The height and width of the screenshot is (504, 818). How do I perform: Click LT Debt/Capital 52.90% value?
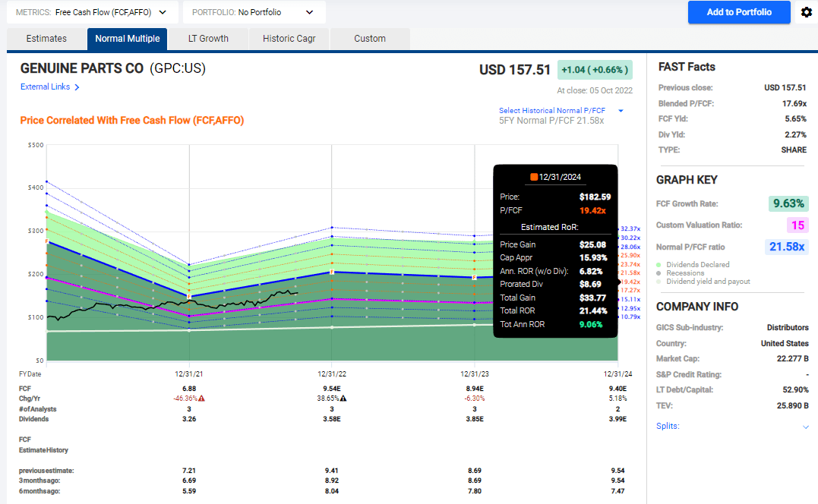[795, 390]
